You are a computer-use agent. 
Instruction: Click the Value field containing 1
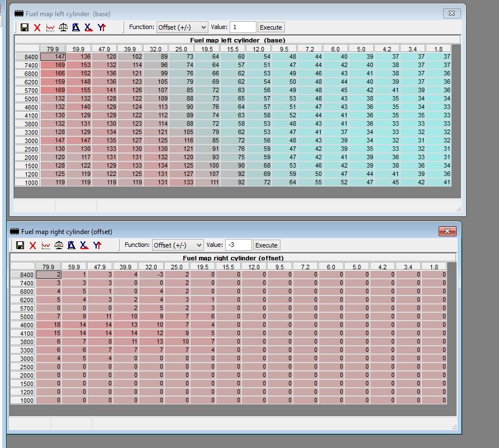(243, 27)
